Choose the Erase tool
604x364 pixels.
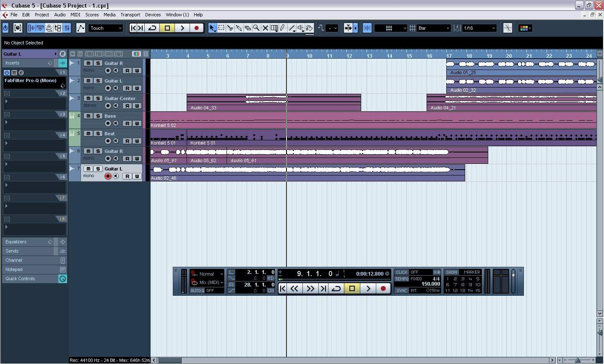(247, 28)
